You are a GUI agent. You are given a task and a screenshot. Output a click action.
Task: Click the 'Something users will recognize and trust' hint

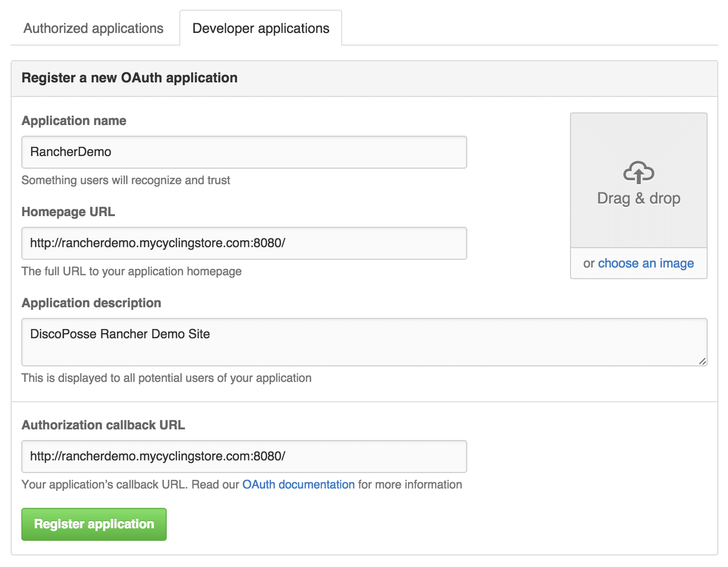coord(126,180)
